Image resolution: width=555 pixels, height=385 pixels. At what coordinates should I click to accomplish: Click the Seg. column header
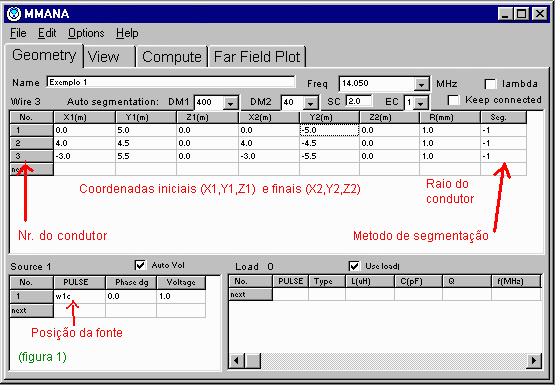[503, 117]
